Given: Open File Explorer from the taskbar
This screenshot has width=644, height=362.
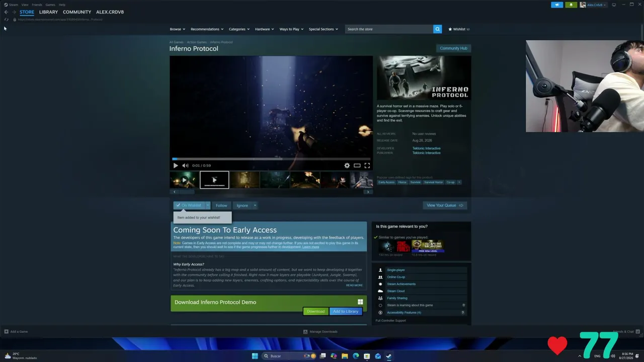Looking at the screenshot, I should [345, 356].
